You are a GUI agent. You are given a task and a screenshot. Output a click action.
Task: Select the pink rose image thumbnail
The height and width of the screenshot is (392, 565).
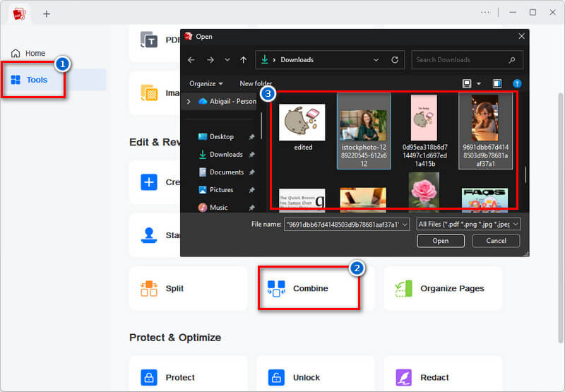tap(424, 191)
